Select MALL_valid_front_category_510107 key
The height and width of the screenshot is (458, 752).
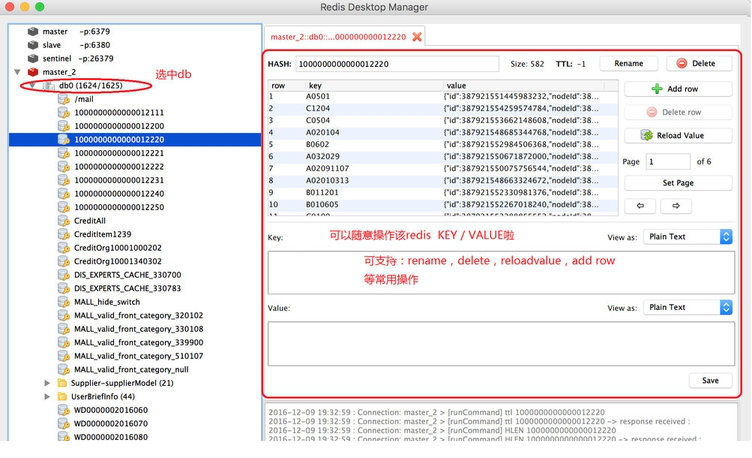139,356
